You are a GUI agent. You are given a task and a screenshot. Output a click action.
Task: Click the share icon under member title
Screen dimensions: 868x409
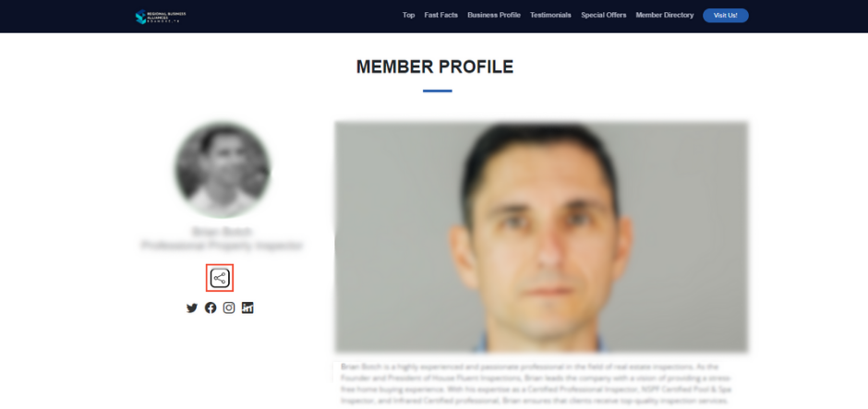220,278
